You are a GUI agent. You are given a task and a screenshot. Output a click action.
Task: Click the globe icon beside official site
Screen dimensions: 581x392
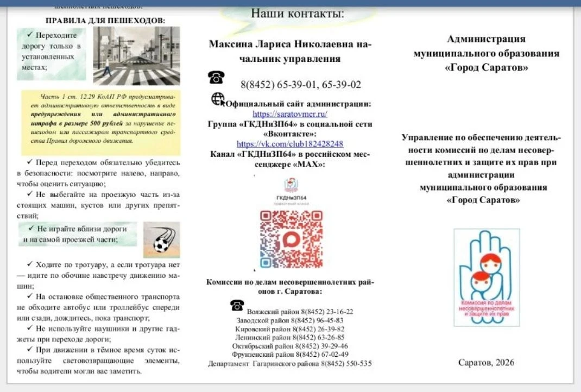coord(218,99)
